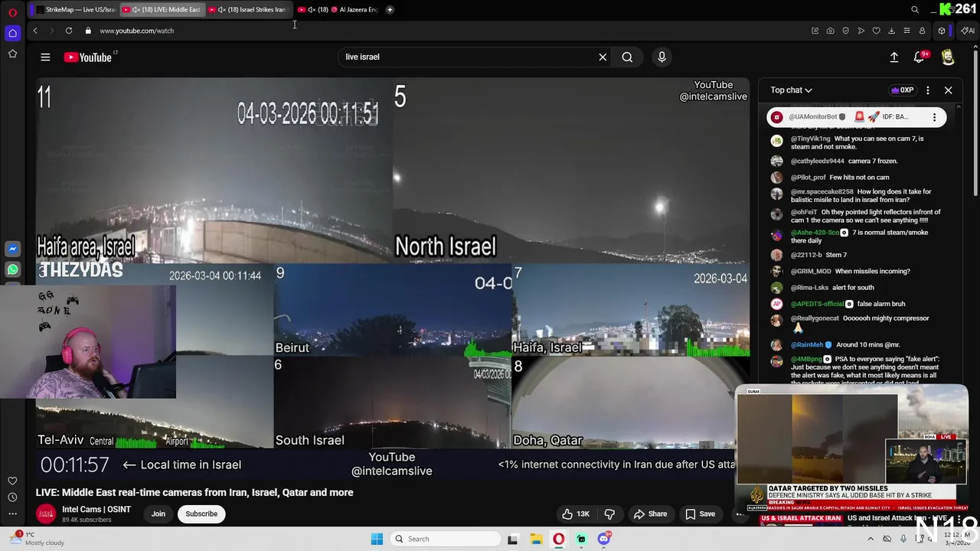Open the YouTube account avatar menu

(x=948, y=57)
